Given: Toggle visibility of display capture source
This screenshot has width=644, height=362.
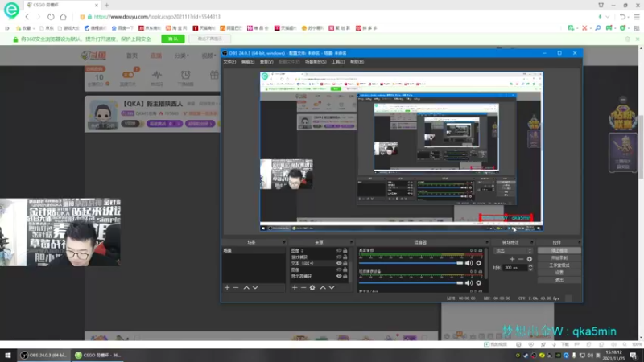Looking at the screenshot, I should pos(339,276).
